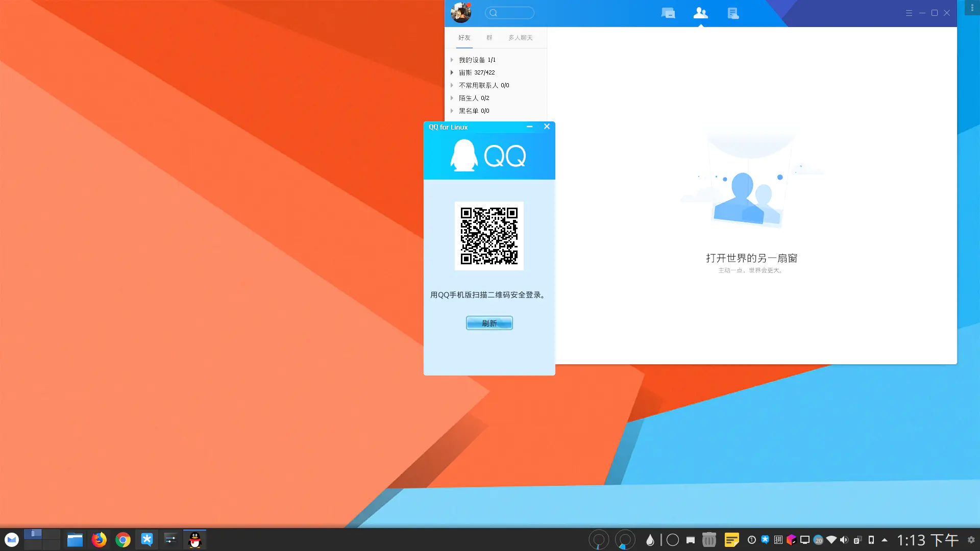Image resolution: width=980 pixels, height=551 pixels.
Task: Open the messages chat icon in QQ header
Action: 668,13
